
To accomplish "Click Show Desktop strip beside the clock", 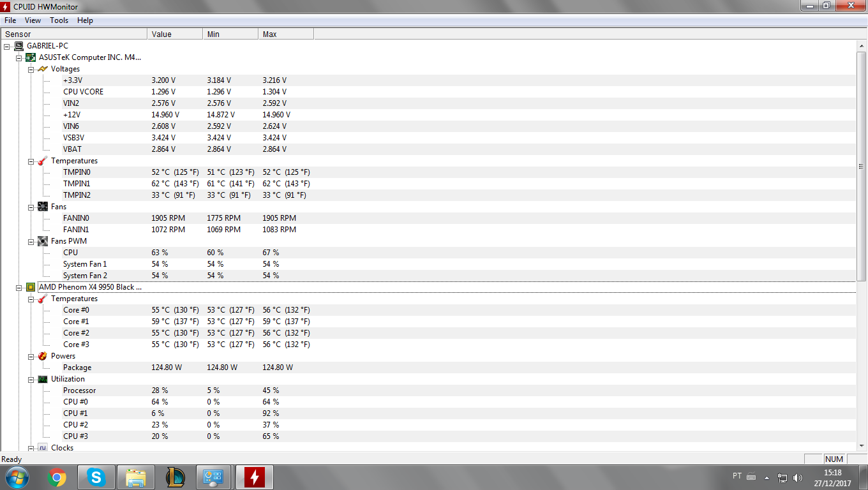I will [863, 477].
